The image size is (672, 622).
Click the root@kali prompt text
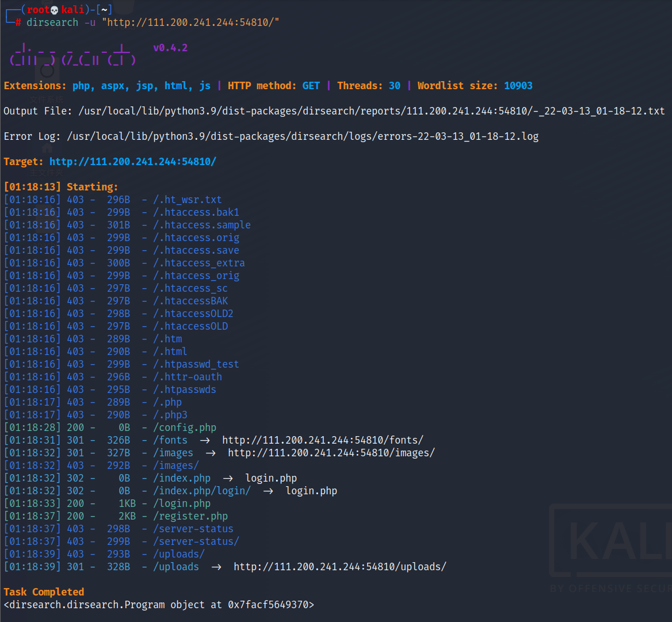point(55,9)
